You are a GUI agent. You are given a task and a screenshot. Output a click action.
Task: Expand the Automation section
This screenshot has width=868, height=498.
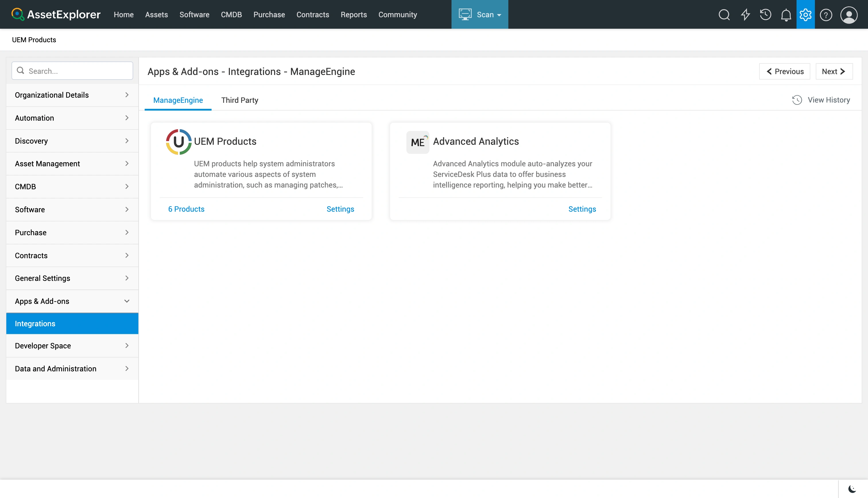[x=72, y=118]
